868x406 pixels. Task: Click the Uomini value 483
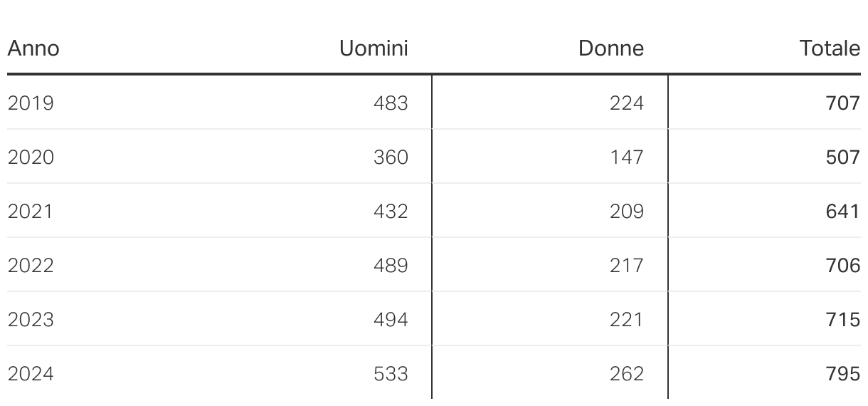(x=391, y=103)
